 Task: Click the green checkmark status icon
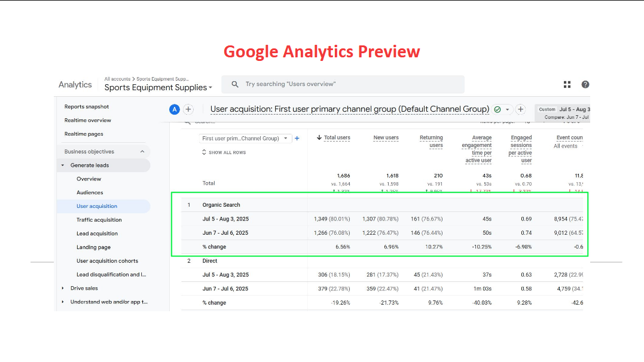coord(497,109)
